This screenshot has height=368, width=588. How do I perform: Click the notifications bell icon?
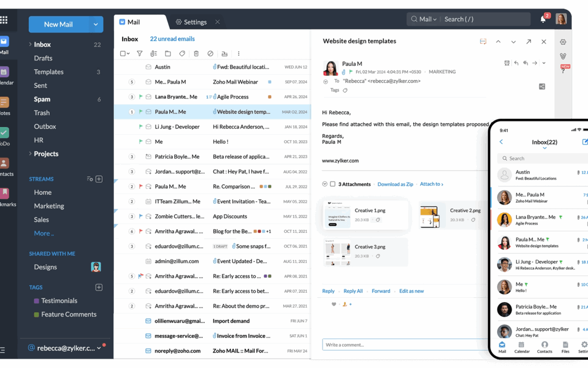tap(543, 19)
